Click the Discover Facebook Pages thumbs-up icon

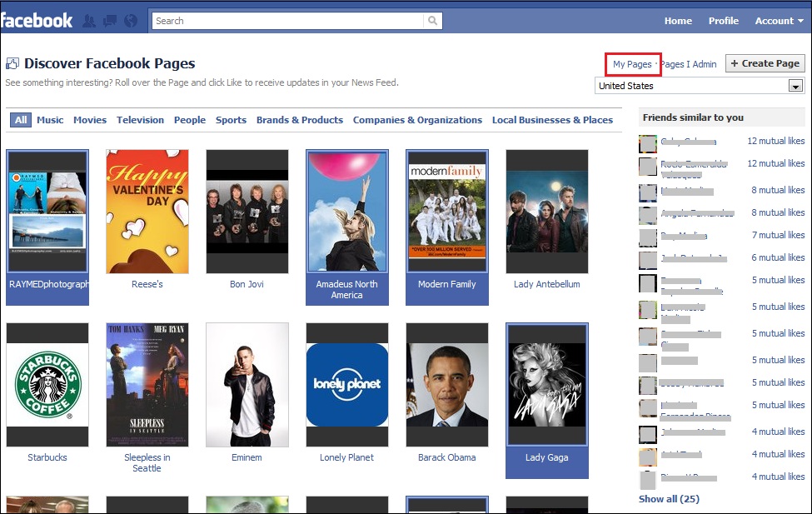[x=12, y=64]
